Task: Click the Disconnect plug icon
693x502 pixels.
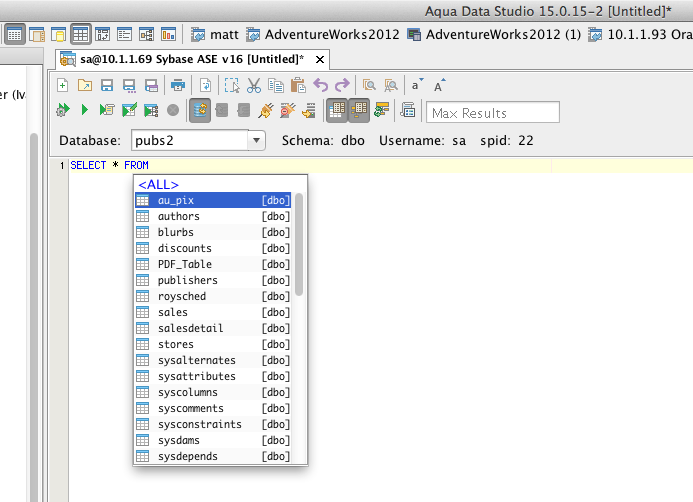Action: (288, 110)
